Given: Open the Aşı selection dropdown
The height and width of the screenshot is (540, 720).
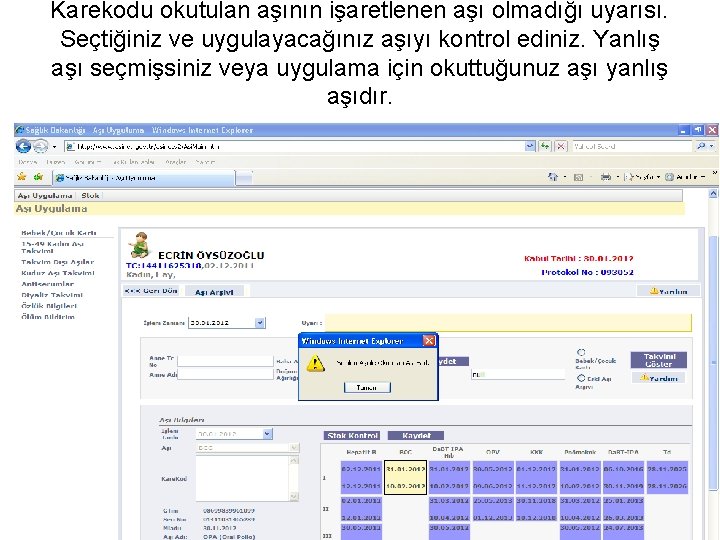Looking at the screenshot, I should (294, 447).
